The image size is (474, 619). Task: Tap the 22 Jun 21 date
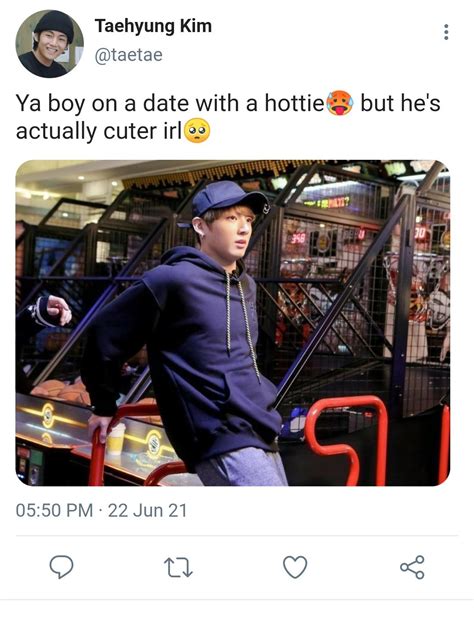(147, 510)
